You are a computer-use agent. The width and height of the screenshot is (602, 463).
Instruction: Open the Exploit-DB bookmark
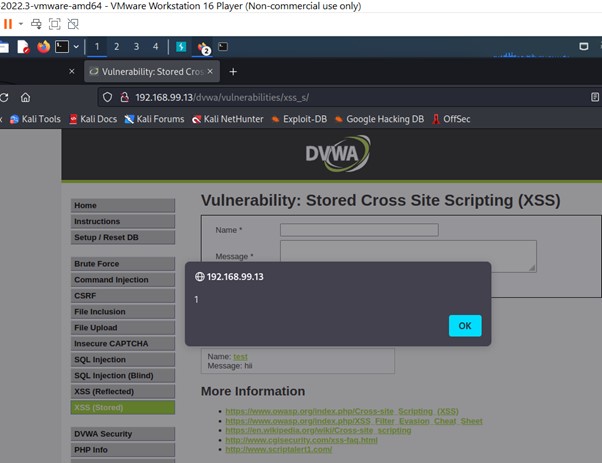(x=299, y=119)
